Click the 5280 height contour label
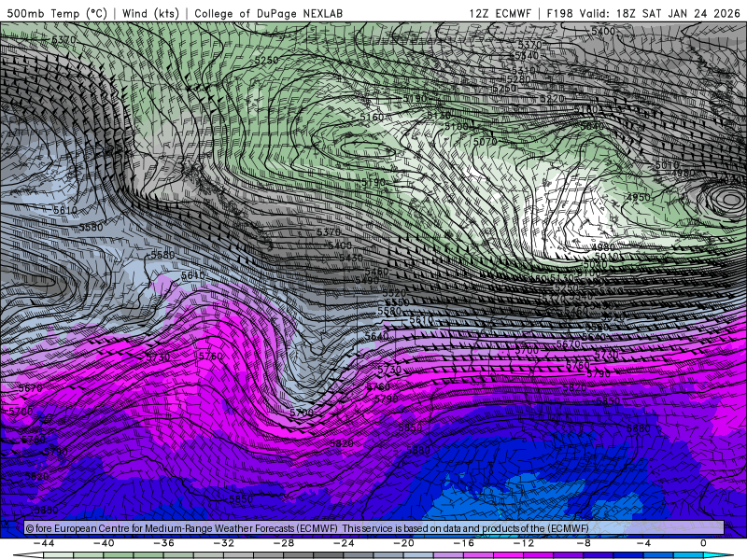 point(519,79)
